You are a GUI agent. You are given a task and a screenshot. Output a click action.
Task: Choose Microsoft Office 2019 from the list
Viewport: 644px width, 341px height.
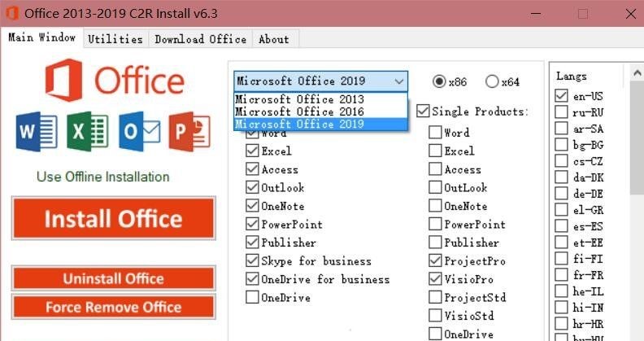click(x=320, y=124)
